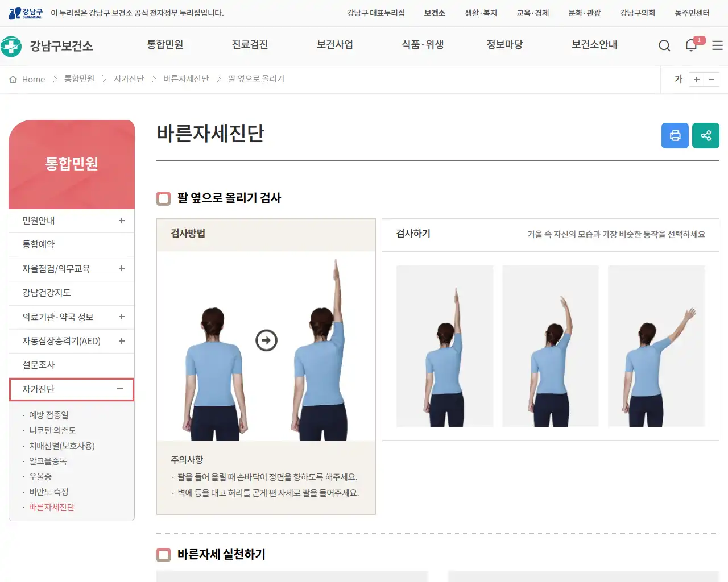Go home using the breadcrumb house icon
The image size is (728, 582).
point(13,79)
